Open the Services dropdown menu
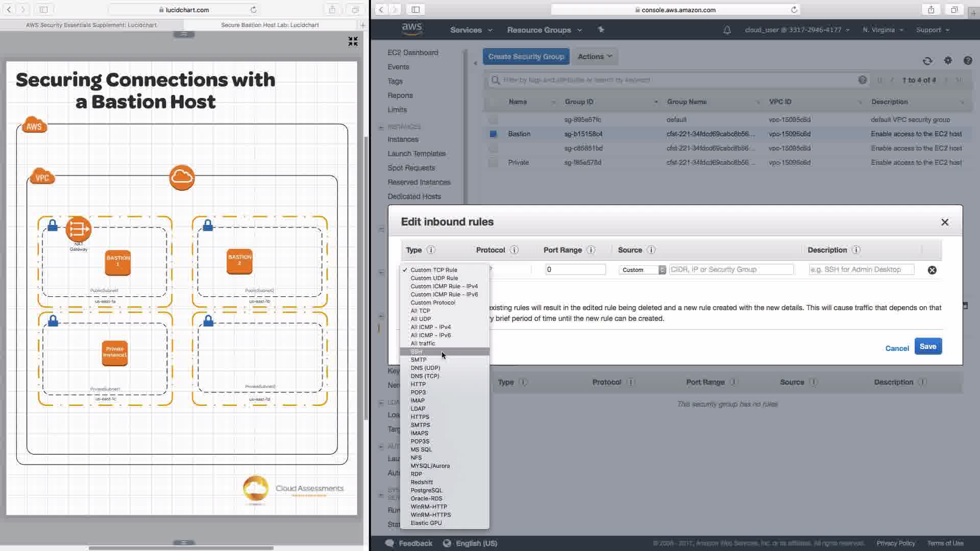The image size is (980, 551). click(471, 30)
